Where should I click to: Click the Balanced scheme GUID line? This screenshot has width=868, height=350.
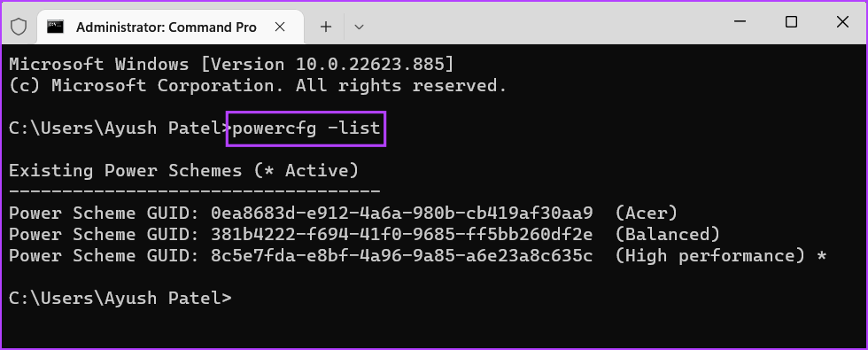364,234
